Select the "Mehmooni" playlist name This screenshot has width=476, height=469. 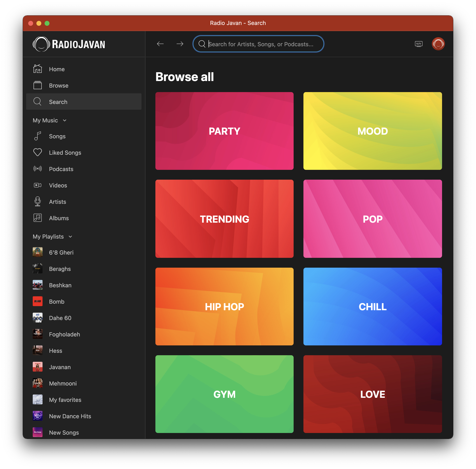click(63, 383)
